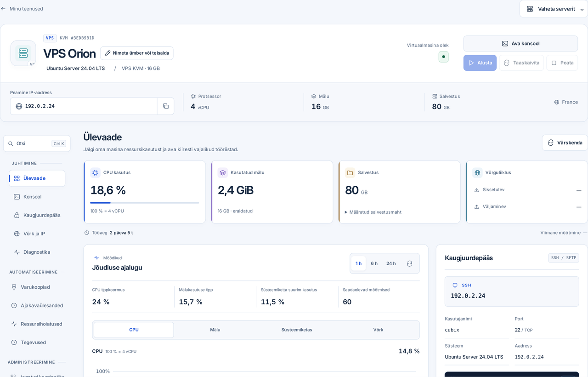
Task: Focus the Otsi search field
Action: [x=37, y=143]
